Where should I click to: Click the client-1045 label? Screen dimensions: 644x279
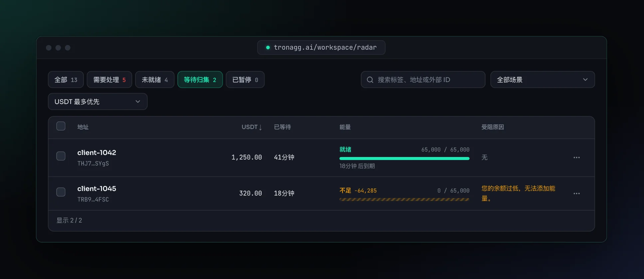(97, 189)
